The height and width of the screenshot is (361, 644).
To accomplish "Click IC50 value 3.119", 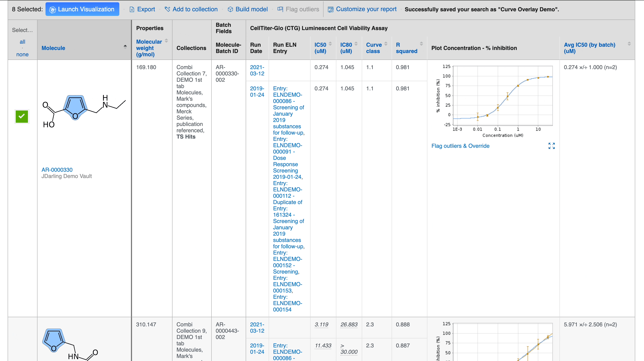I will [321, 324].
